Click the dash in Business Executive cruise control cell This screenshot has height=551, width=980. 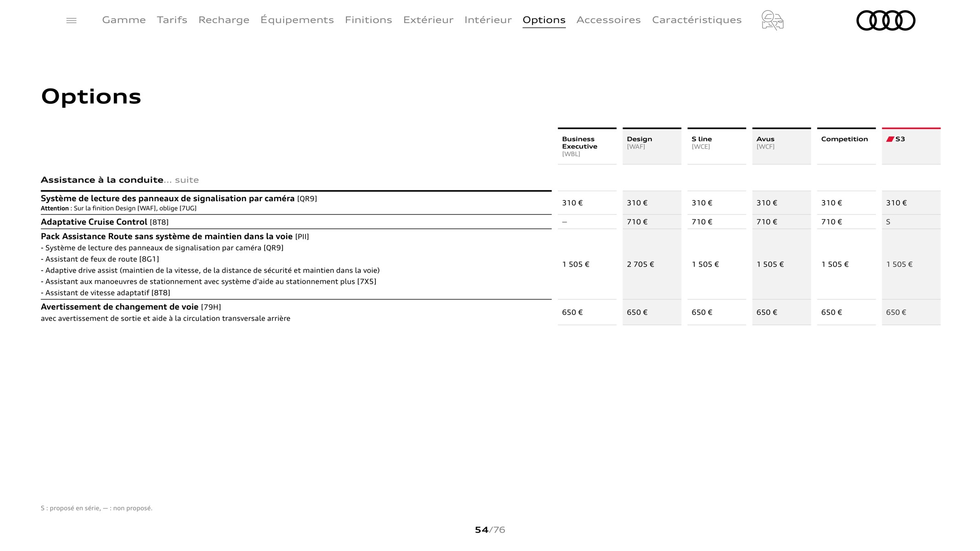click(x=565, y=222)
